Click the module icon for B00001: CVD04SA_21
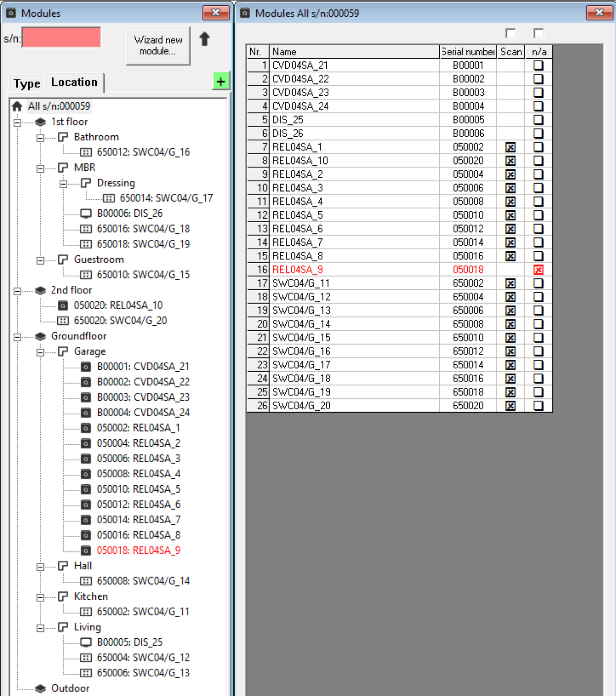This screenshot has width=616, height=696. (x=86, y=367)
